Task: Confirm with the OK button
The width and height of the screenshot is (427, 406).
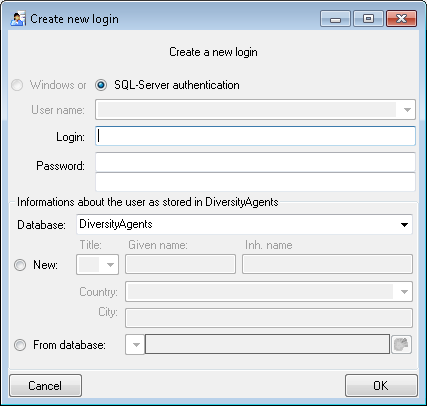Action: pos(381,386)
